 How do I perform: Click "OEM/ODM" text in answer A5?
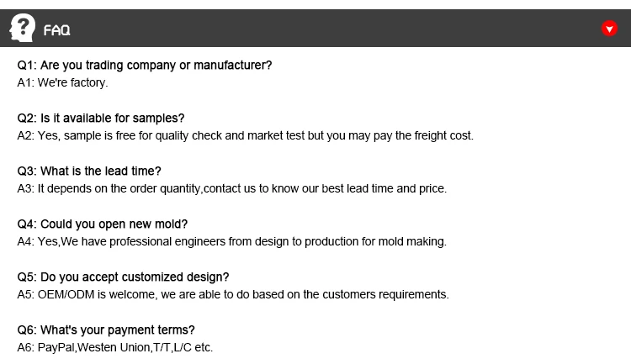(x=66, y=294)
